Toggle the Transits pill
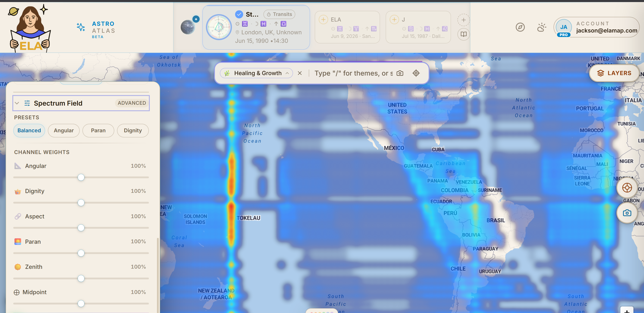This screenshot has height=313, width=644. click(279, 14)
